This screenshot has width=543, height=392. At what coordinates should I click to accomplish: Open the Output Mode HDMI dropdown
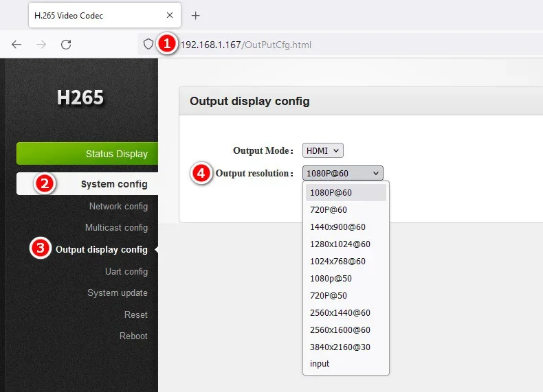click(x=322, y=150)
